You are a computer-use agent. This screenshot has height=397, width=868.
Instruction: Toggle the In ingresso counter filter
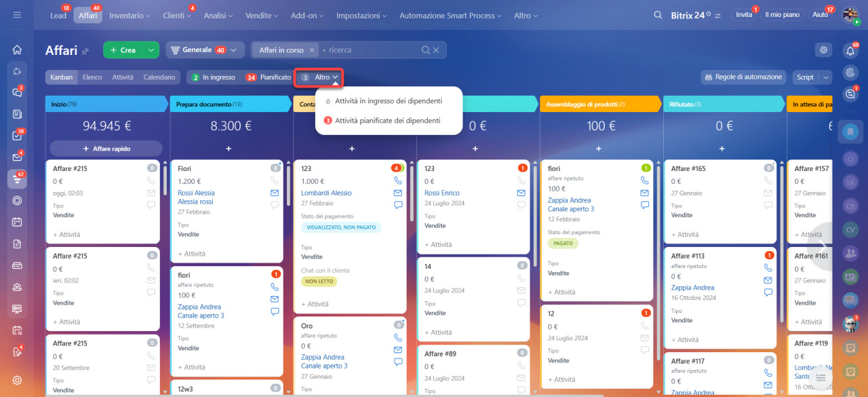[x=213, y=77]
